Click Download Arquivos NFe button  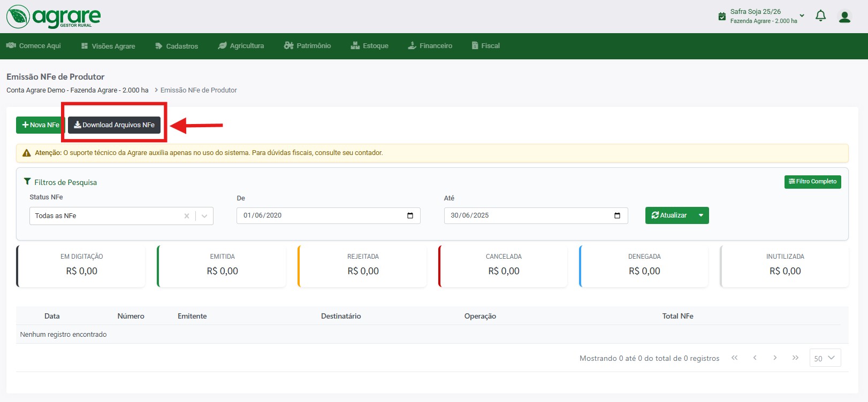(x=114, y=125)
